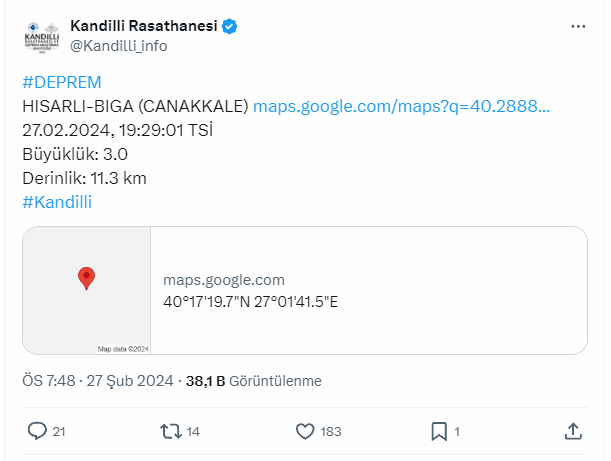
Task: Bookmark the tweet using the bookmark icon
Action: point(438,431)
